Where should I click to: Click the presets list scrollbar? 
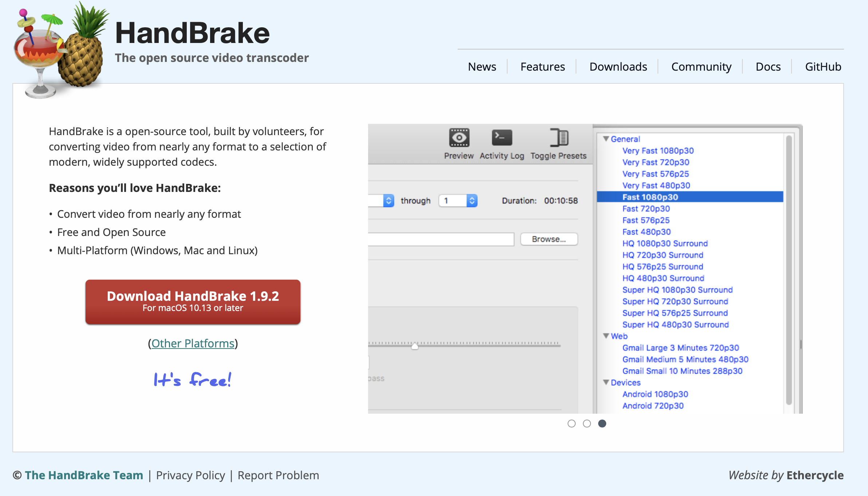789,269
